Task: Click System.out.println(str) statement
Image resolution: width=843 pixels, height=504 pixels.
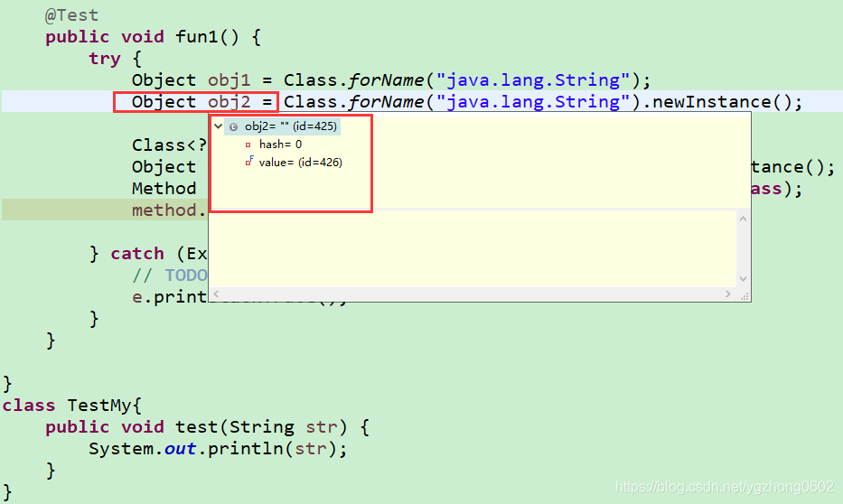Action: tap(218, 449)
